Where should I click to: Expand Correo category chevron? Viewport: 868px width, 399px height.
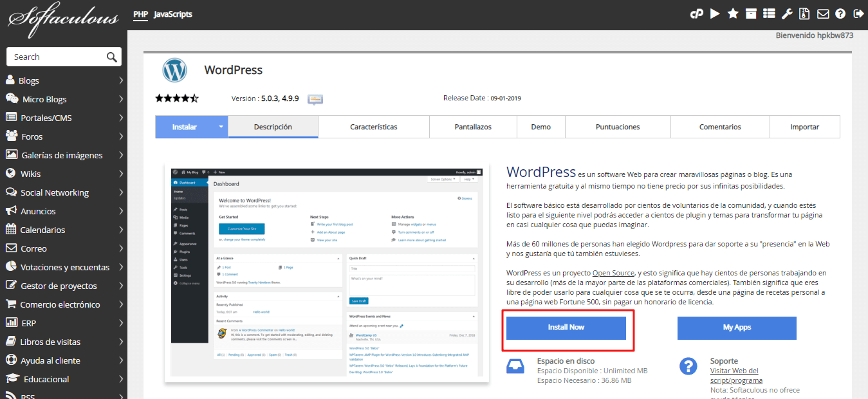pos(121,248)
